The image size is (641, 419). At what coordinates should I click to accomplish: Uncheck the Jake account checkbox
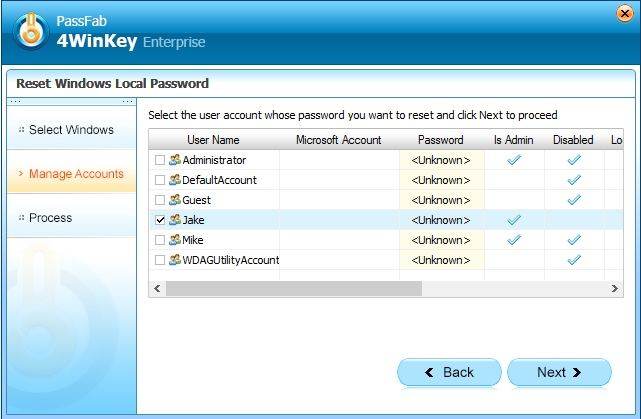[x=160, y=220]
